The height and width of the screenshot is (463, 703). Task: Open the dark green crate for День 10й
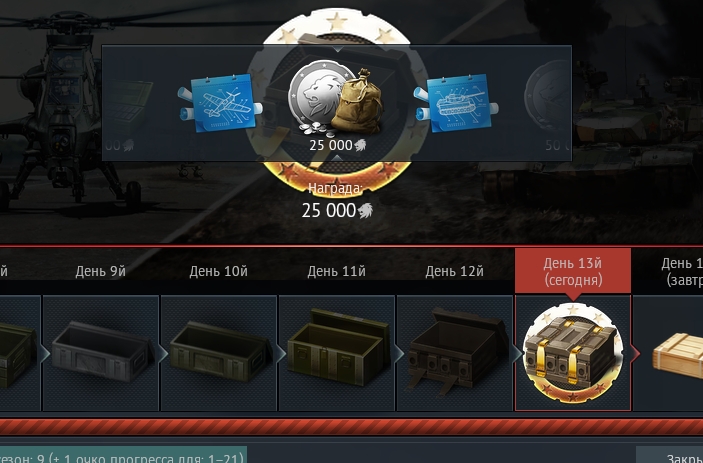coord(219,353)
